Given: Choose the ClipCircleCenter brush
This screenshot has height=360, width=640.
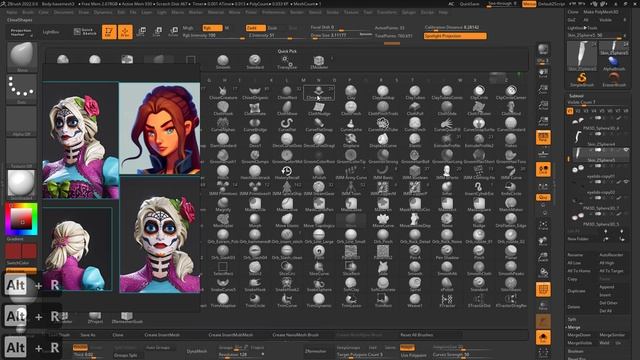Looking at the screenshot, I should click(x=511, y=93).
